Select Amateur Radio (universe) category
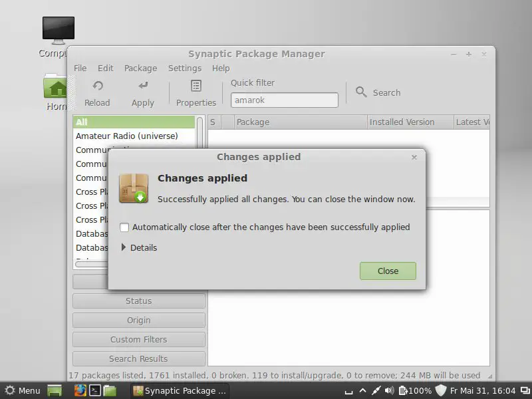The width and height of the screenshot is (532, 399). [127, 136]
